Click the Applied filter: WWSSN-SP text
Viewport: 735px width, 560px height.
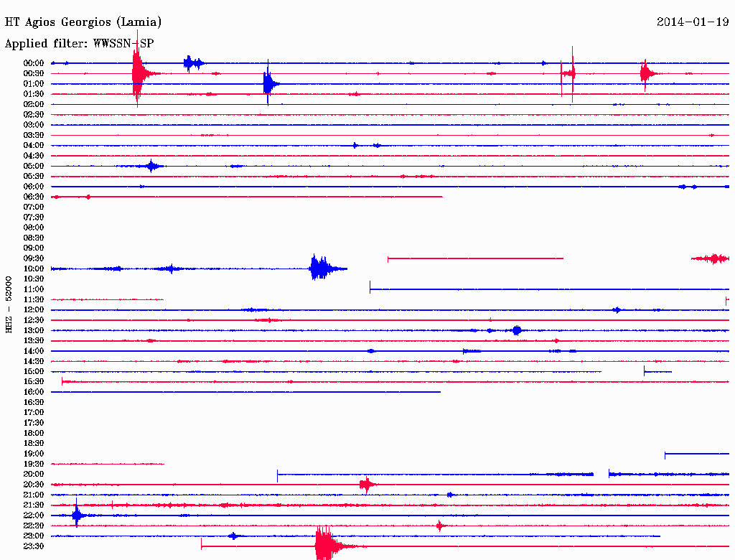point(79,43)
